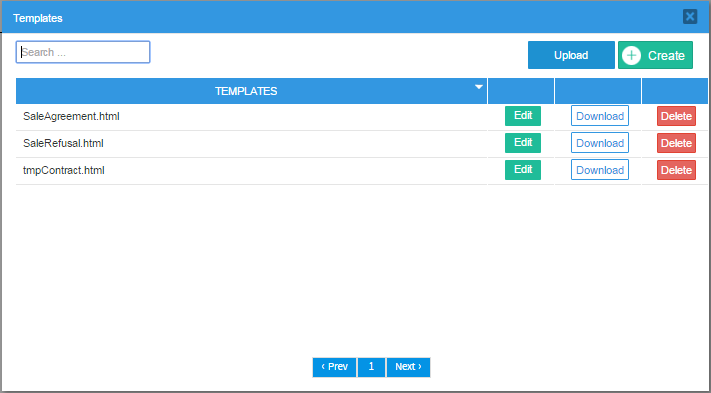Toggle the TEMPLATES column sort arrow
This screenshot has height=393, width=711.
(478, 87)
